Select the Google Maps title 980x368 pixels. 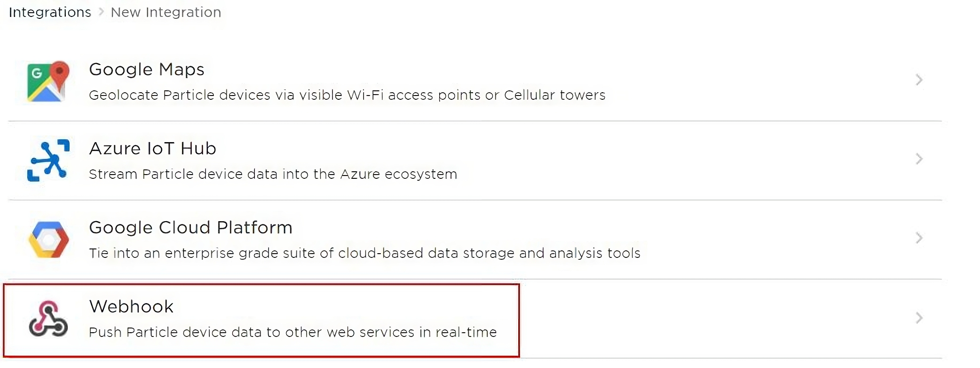147,70
